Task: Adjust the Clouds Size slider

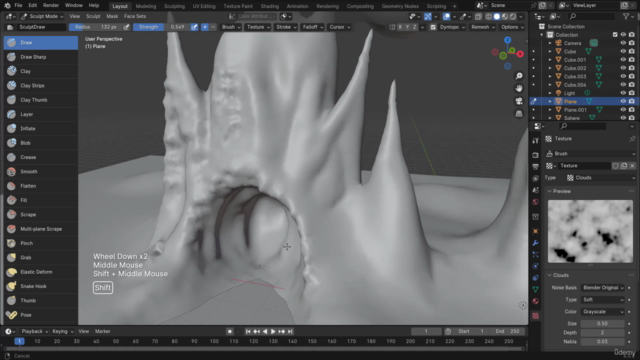Action: [602, 324]
